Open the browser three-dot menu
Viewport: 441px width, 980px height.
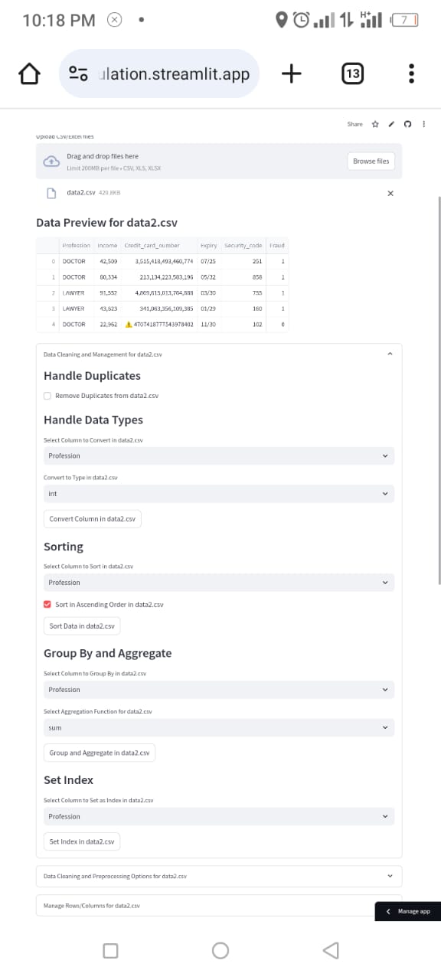click(x=412, y=73)
